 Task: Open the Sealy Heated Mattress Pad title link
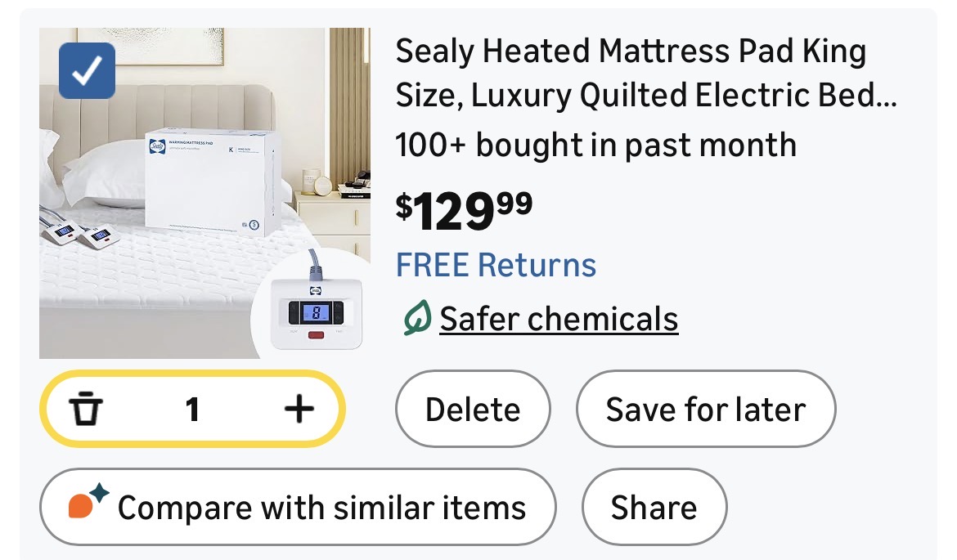click(631, 52)
